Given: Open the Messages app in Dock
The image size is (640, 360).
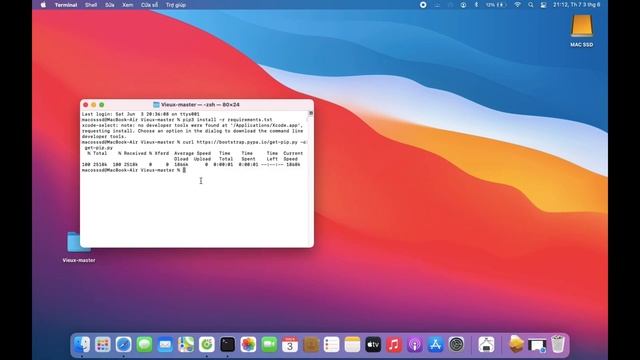Looking at the screenshot, I should point(144,344).
